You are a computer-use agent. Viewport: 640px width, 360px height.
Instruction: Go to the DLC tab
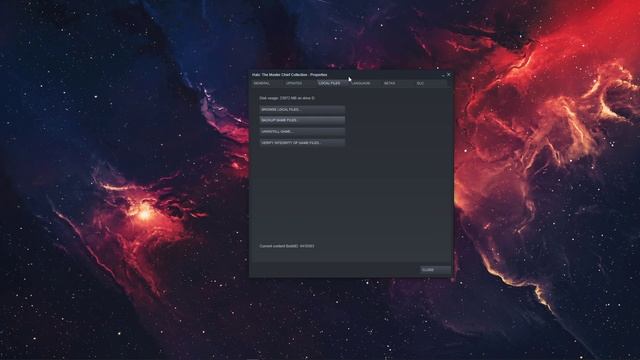click(x=431, y=83)
